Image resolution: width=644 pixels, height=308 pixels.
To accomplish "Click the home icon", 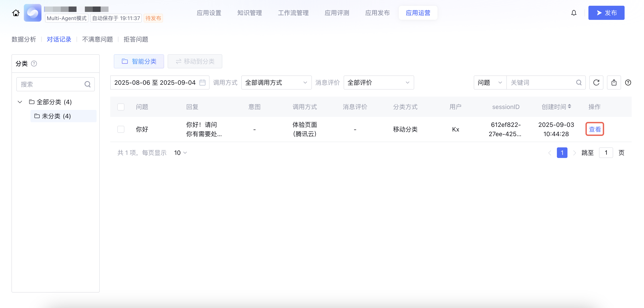I will click(x=16, y=13).
